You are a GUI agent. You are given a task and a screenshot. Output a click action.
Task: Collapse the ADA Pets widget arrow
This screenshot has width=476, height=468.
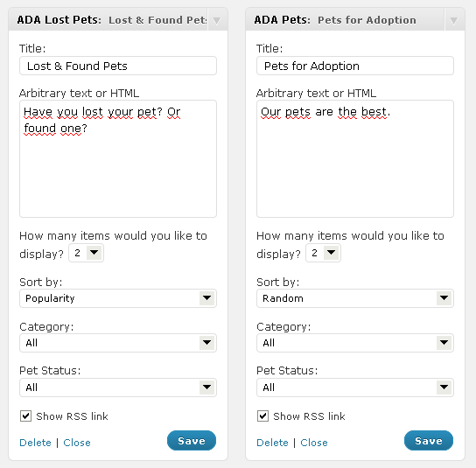[x=454, y=21]
